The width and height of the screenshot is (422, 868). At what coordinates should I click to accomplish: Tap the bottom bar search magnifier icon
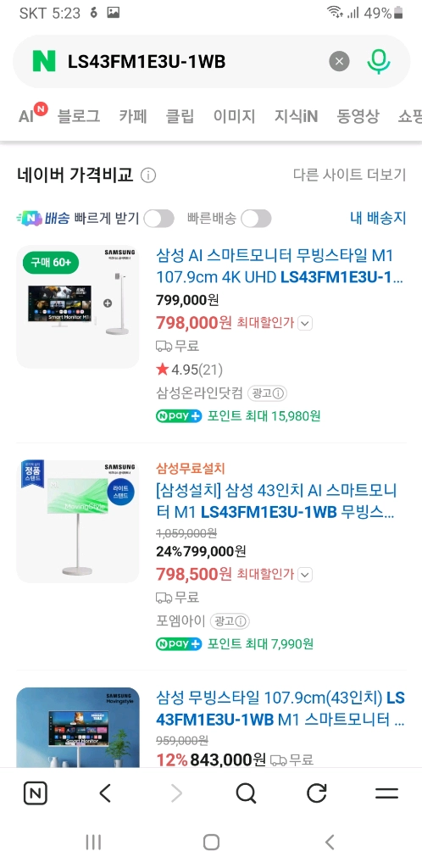(246, 793)
